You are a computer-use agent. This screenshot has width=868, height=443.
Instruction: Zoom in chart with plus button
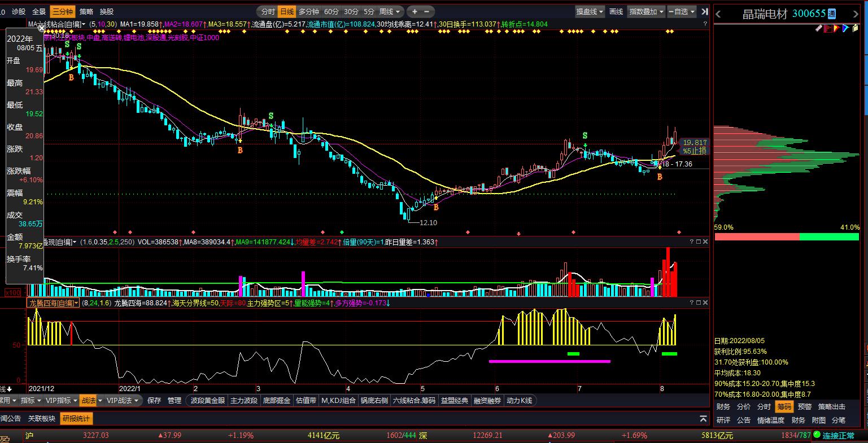415,11
